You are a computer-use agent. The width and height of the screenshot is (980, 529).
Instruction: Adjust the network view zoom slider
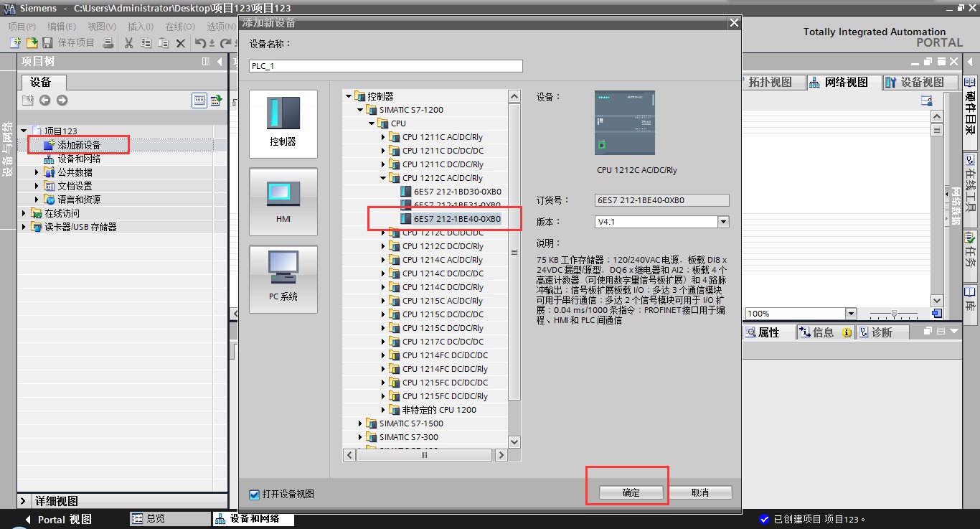pos(894,314)
